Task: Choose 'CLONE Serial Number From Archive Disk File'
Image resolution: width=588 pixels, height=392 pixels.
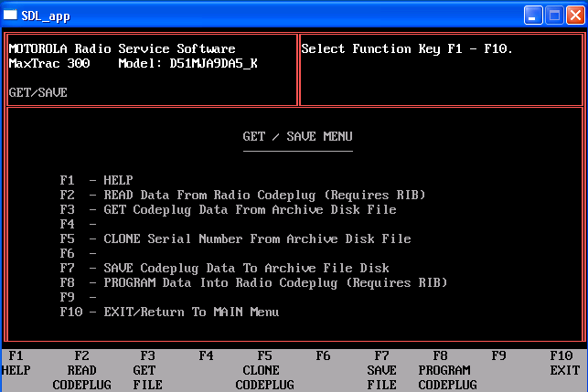Action: click(236, 238)
